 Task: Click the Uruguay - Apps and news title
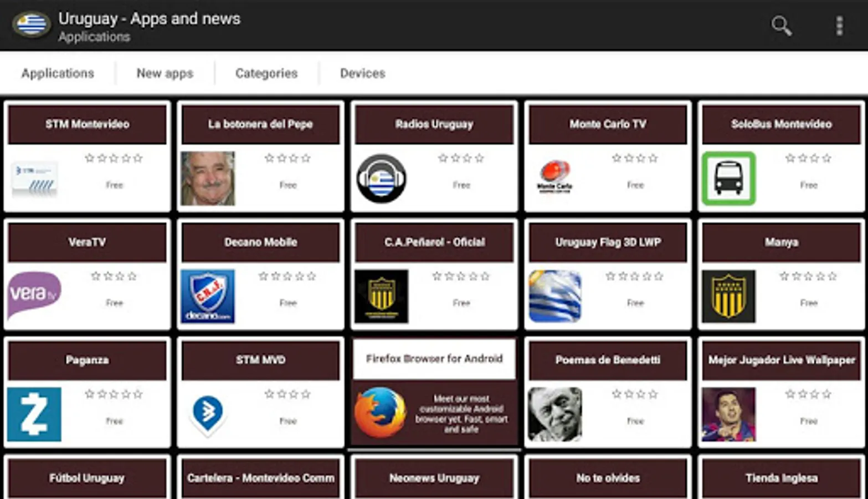(150, 19)
